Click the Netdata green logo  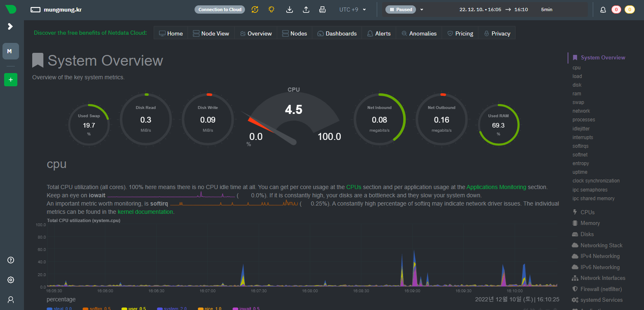tap(10, 9)
